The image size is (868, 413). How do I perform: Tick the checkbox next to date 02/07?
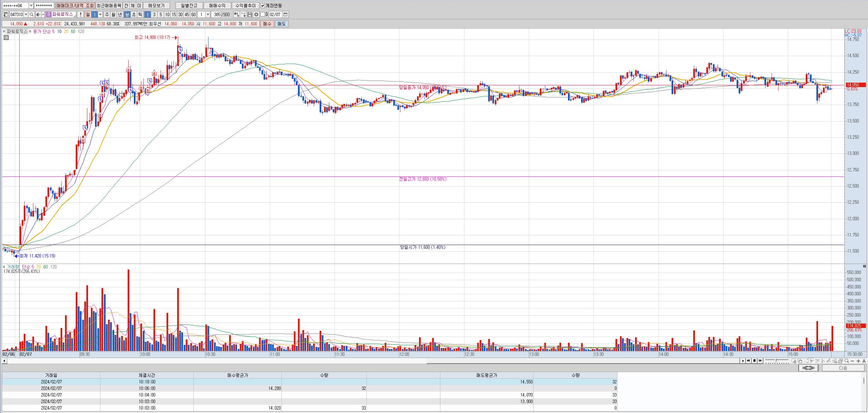click(263, 14)
